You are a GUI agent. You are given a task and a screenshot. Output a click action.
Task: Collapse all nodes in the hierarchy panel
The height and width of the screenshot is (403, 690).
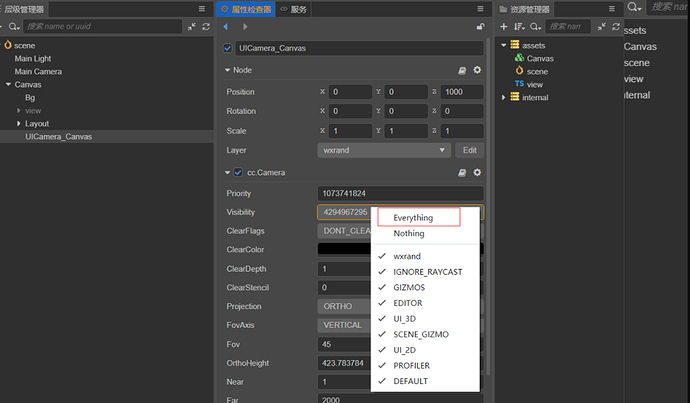(191, 27)
